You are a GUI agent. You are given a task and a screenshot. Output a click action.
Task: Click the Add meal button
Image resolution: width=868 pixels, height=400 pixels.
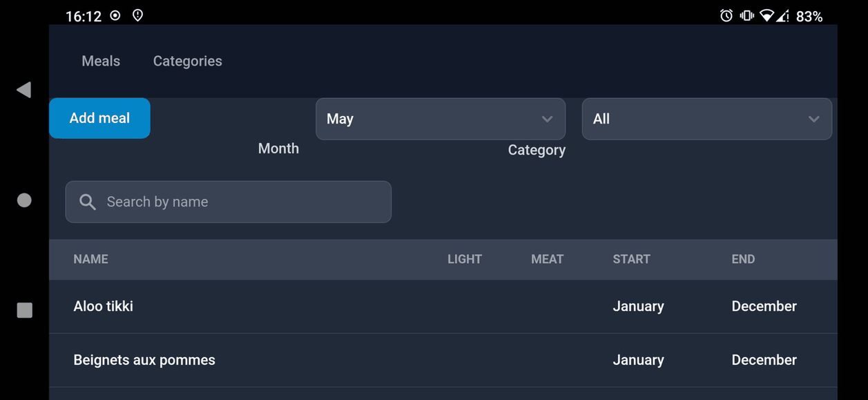coord(99,117)
